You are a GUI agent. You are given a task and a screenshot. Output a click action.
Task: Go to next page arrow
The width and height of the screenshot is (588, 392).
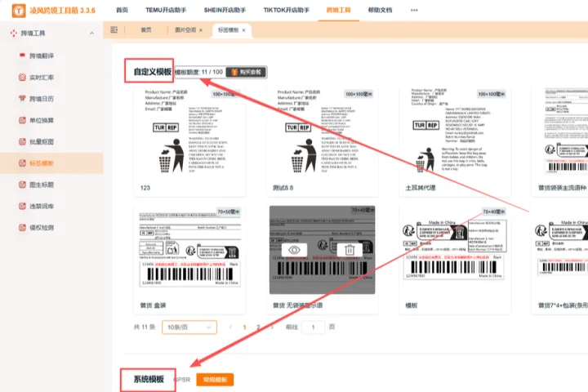click(272, 327)
